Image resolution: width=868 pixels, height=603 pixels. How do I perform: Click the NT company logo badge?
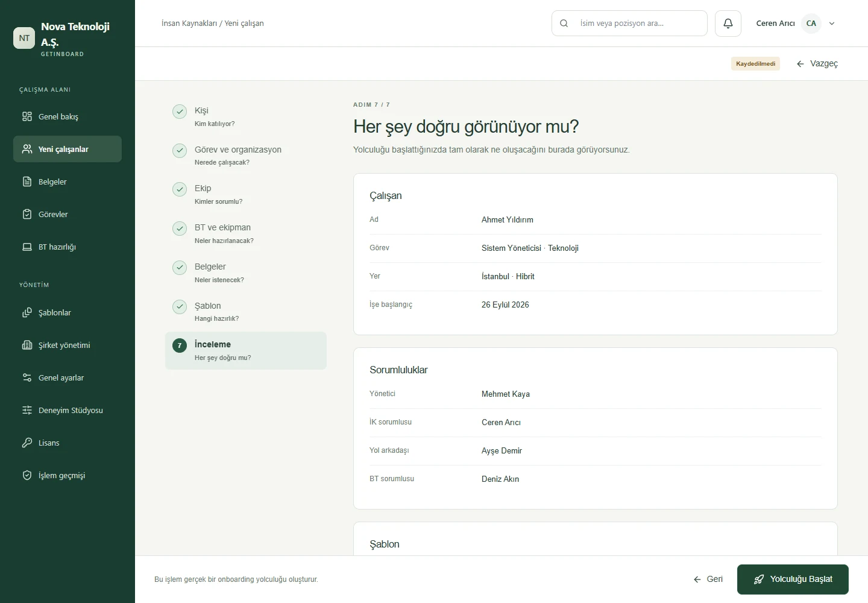24,38
